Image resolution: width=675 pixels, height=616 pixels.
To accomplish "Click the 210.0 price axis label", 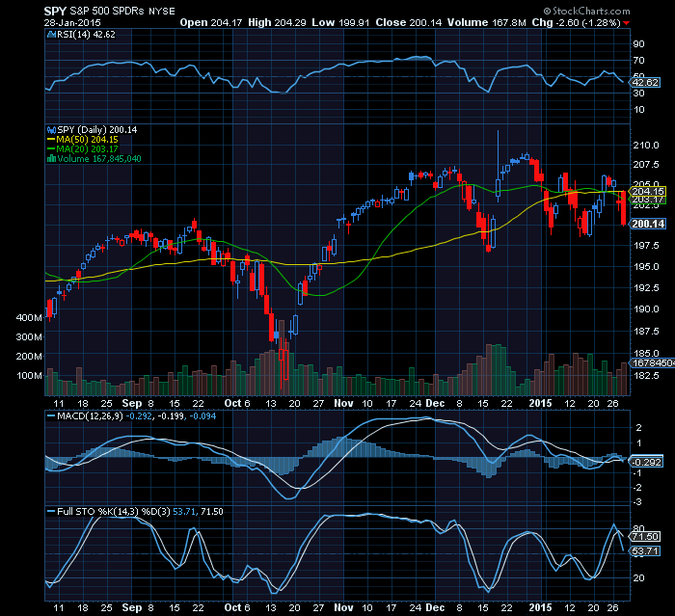I will click(x=646, y=145).
